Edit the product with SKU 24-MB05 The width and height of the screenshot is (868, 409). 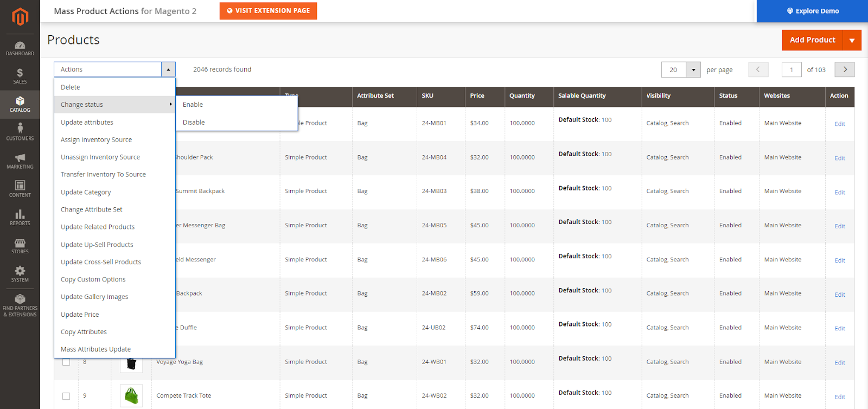point(840,226)
